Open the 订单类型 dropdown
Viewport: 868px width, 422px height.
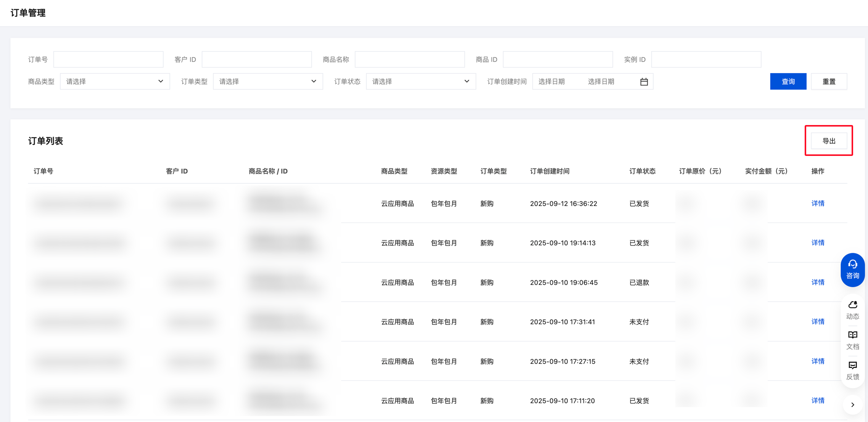pos(268,82)
